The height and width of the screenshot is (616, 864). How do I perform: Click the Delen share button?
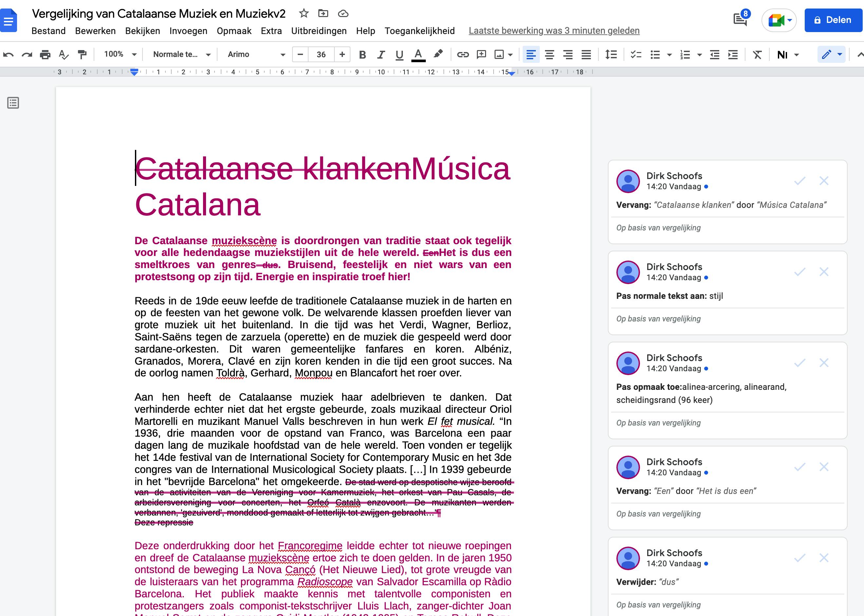click(833, 20)
